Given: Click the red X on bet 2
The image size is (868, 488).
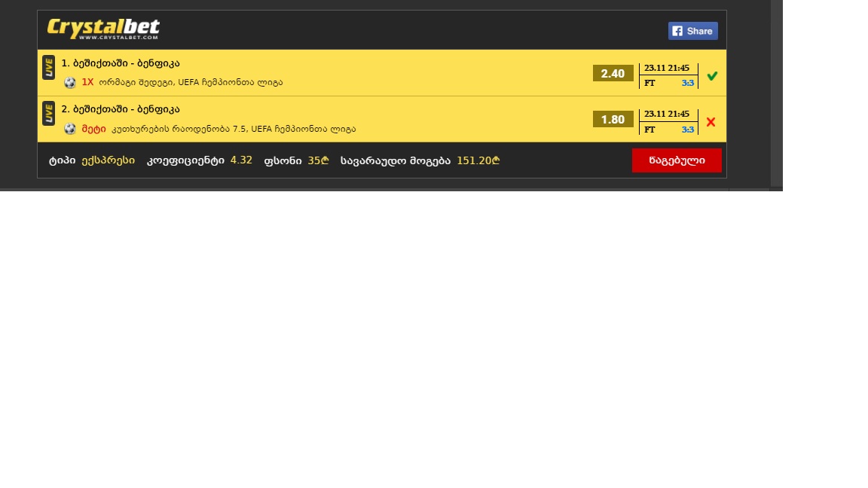Looking at the screenshot, I should pyautogui.click(x=711, y=122).
